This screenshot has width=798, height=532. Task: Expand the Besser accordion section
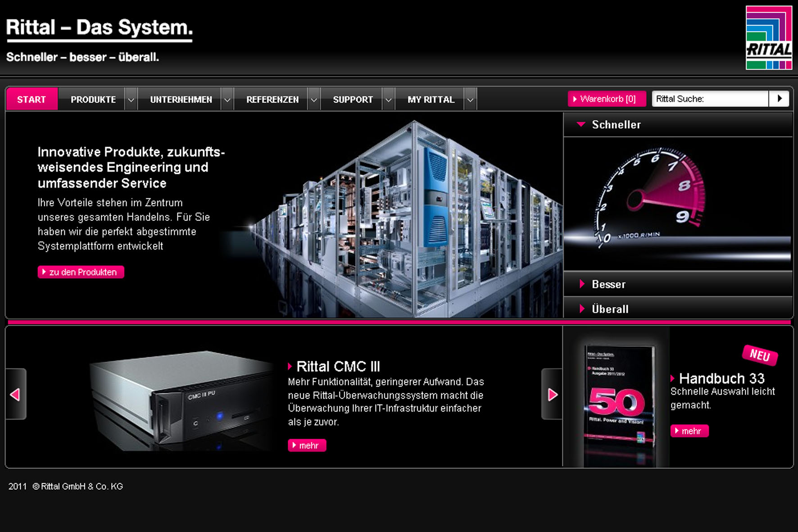click(x=678, y=284)
